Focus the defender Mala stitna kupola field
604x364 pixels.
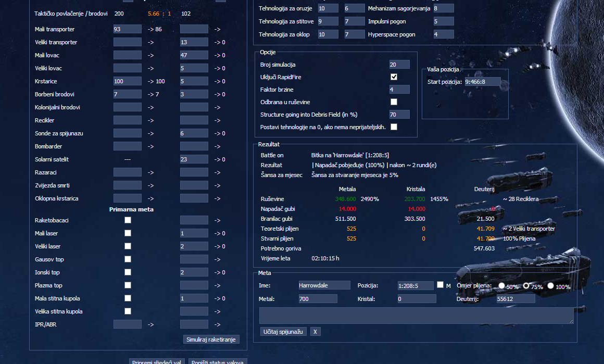pyautogui.click(x=194, y=298)
